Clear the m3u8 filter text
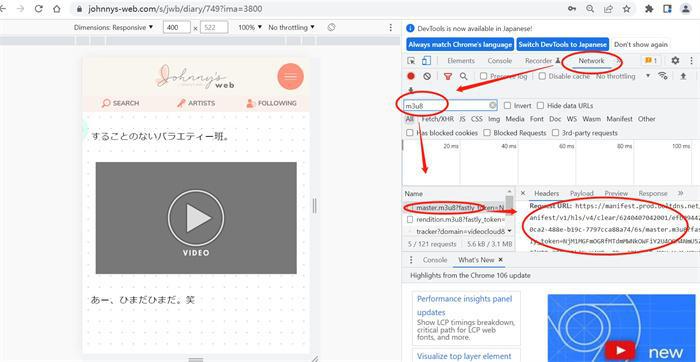 (x=492, y=105)
